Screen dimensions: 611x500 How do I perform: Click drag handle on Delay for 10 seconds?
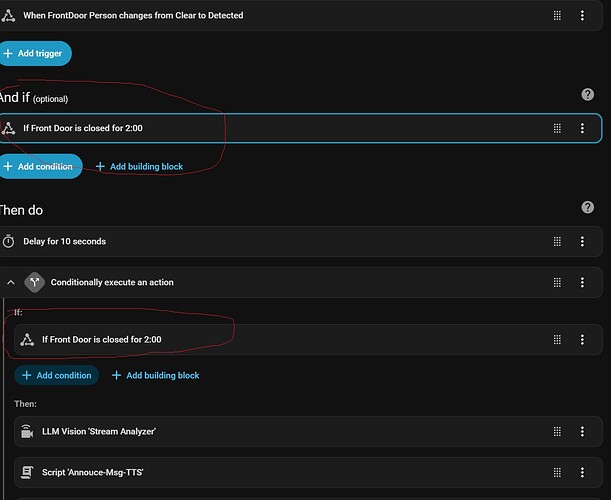pyautogui.click(x=558, y=241)
